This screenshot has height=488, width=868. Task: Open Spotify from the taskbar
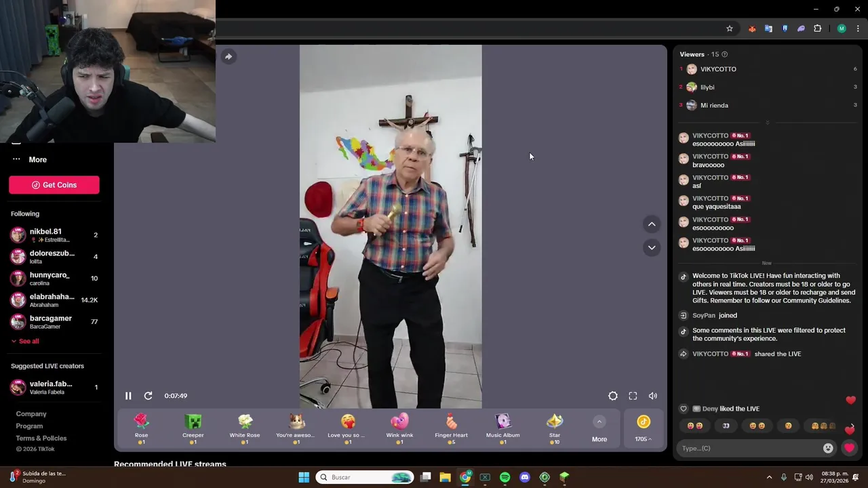(505, 477)
